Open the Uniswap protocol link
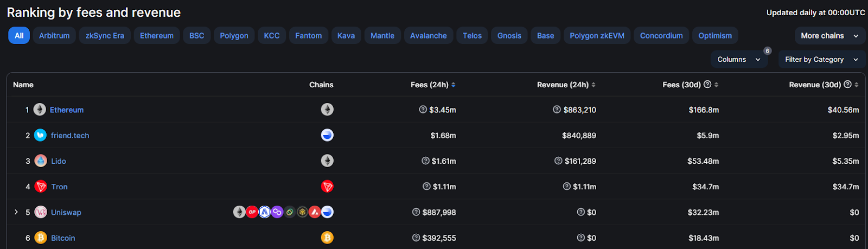Viewport: 868px width, 249px height. coord(66,212)
